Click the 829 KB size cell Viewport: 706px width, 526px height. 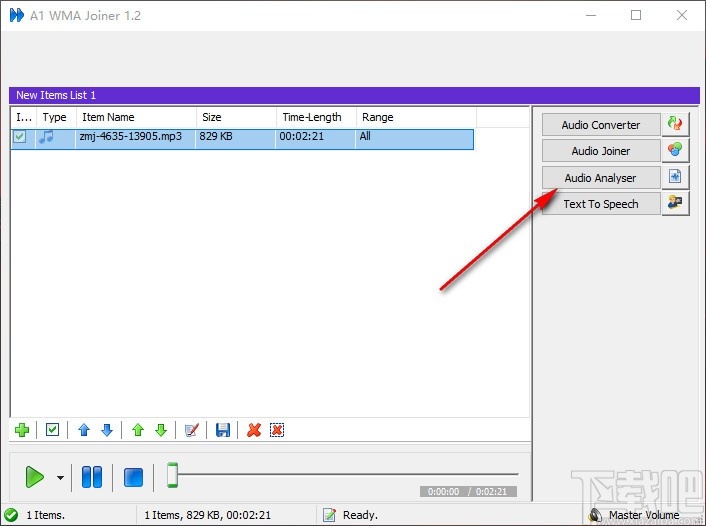tap(216, 136)
